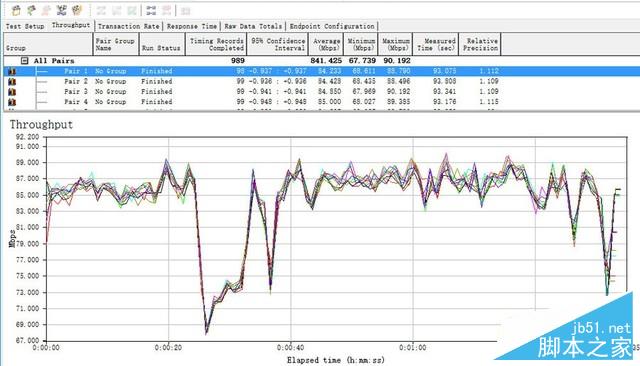Click the Average (Mbps) column header
This screenshot has width=640, height=366.
(x=326, y=44)
